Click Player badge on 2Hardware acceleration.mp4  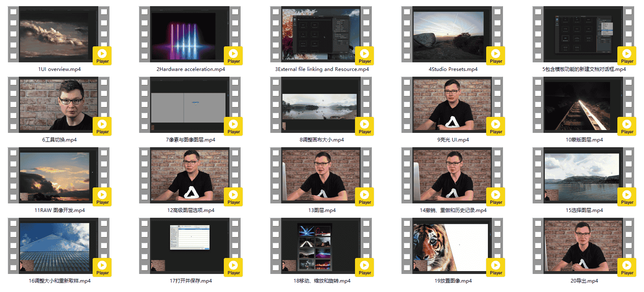click(x=233, y=56)
